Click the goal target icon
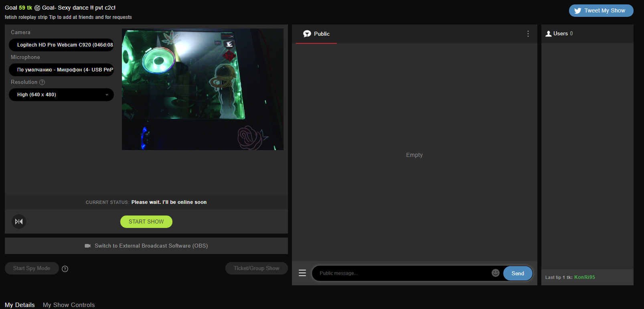This screenshot has width=644, height=309. pyautogui.click(x=37, y=8)
